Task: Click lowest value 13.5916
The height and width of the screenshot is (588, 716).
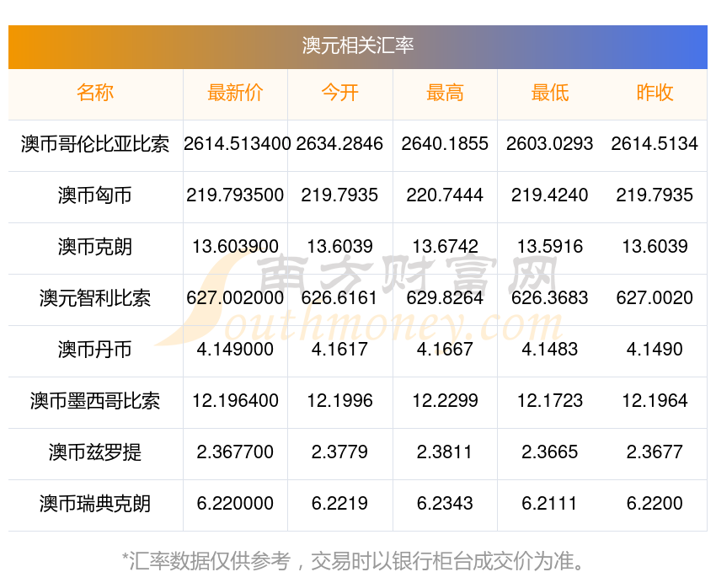Action: [550, 247]
